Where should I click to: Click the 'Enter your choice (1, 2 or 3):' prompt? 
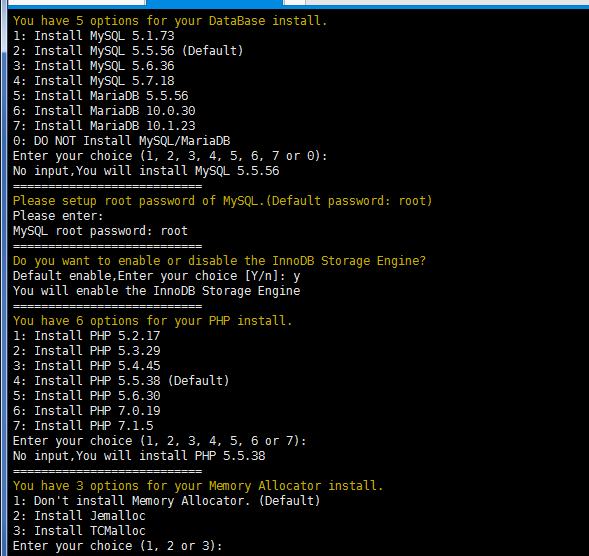click(118, 546)
